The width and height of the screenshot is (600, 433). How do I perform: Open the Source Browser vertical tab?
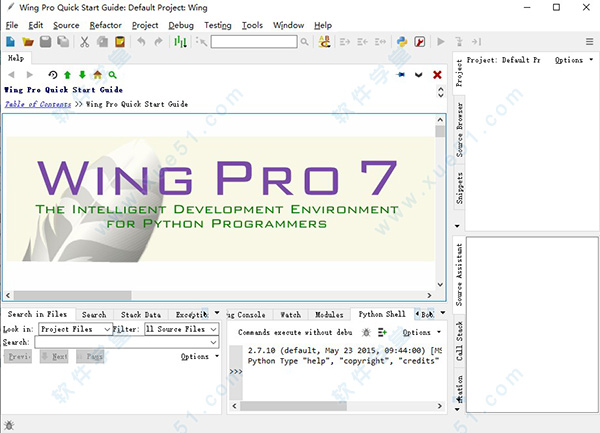459,129
